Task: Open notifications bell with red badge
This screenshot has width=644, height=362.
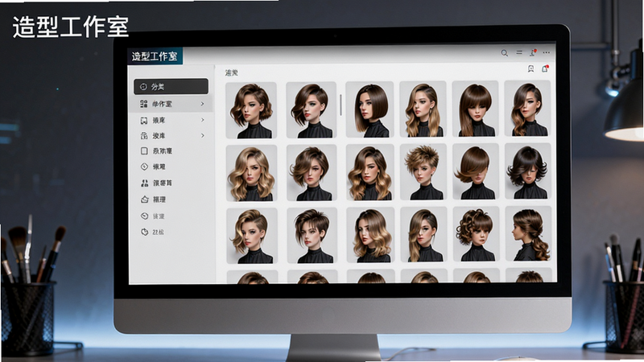Action: tap(545, 68)
